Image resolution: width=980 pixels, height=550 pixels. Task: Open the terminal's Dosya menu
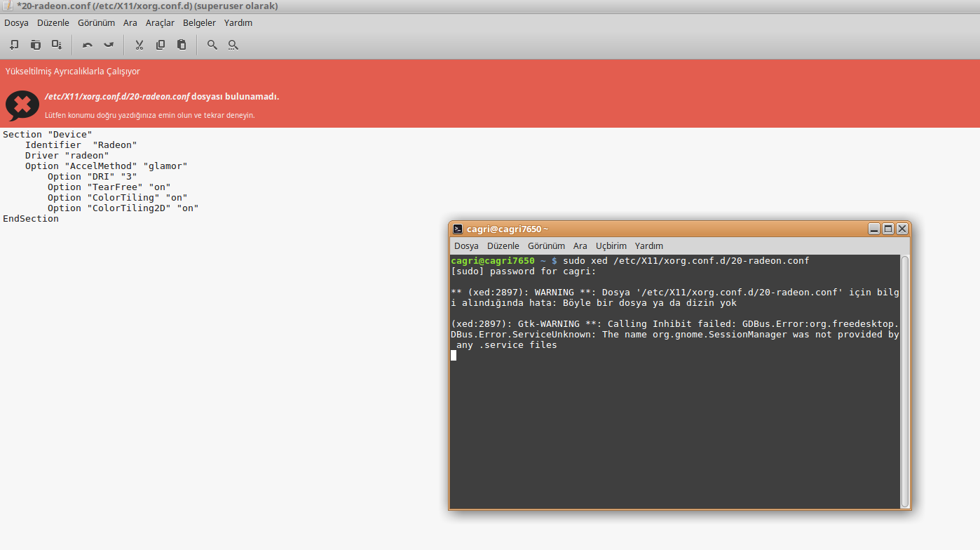click(x=466, y=246)
